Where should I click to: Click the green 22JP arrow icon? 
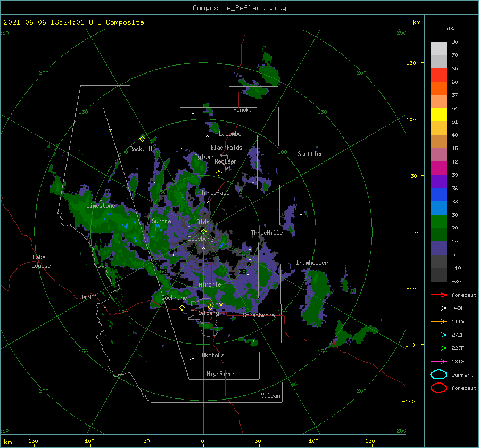coord(439,348)
